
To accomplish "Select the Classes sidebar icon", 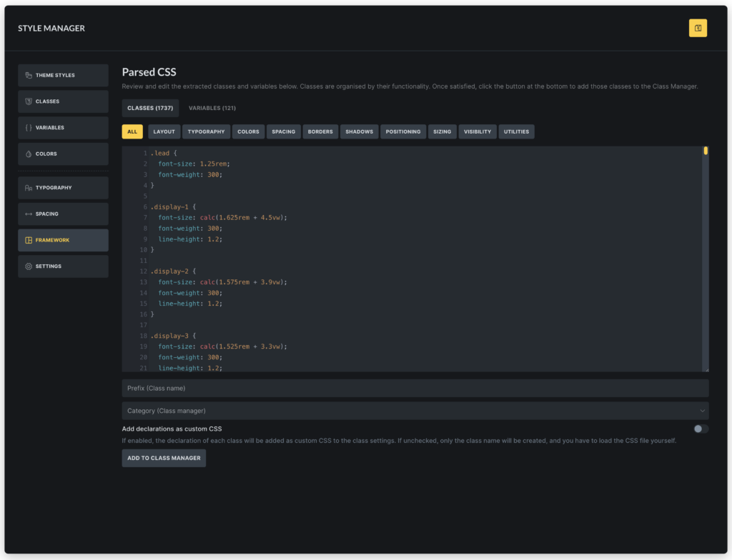I will [x=30, y=101].
